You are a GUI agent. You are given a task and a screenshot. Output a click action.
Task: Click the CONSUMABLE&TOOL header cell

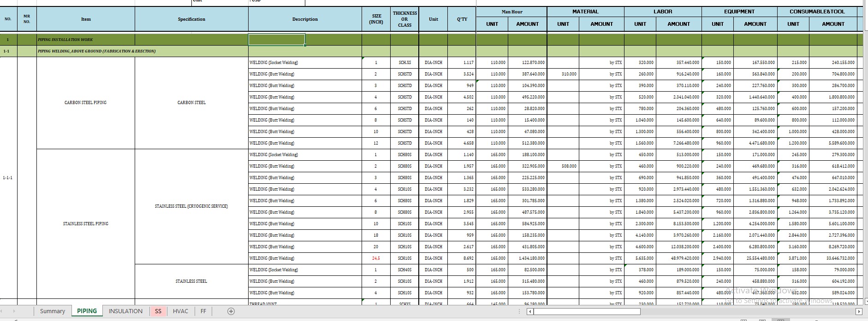pyautogui.click(x=817, y=12)
